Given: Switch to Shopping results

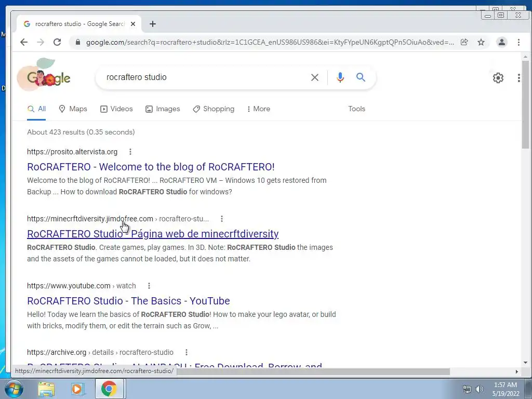Looking at the screenshot, I should tap(214, 109).
